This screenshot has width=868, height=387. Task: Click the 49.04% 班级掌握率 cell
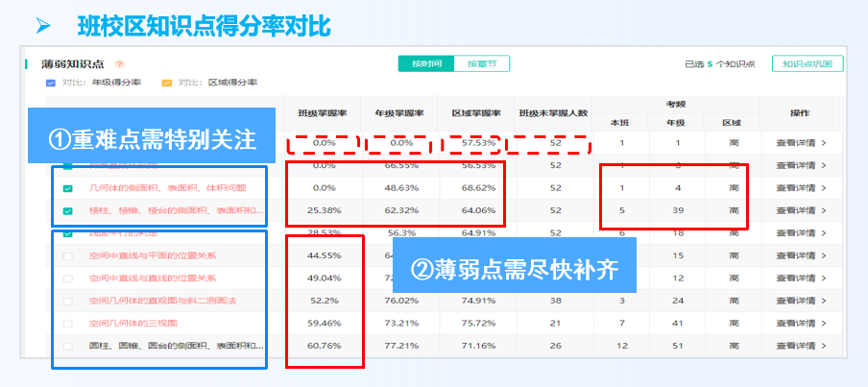click(324, 278)
